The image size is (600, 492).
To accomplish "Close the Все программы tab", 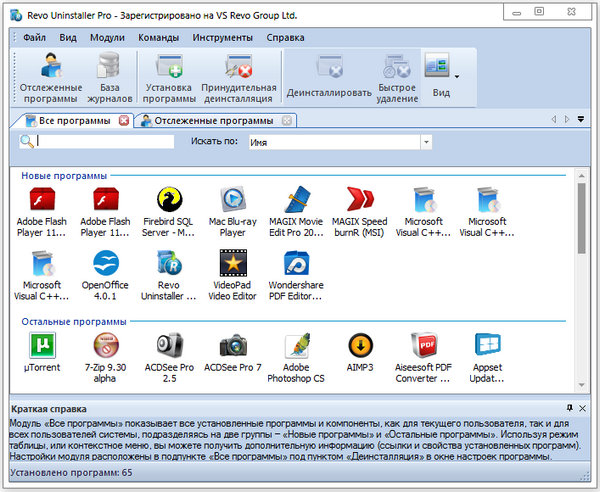I will tap(124, 121).
